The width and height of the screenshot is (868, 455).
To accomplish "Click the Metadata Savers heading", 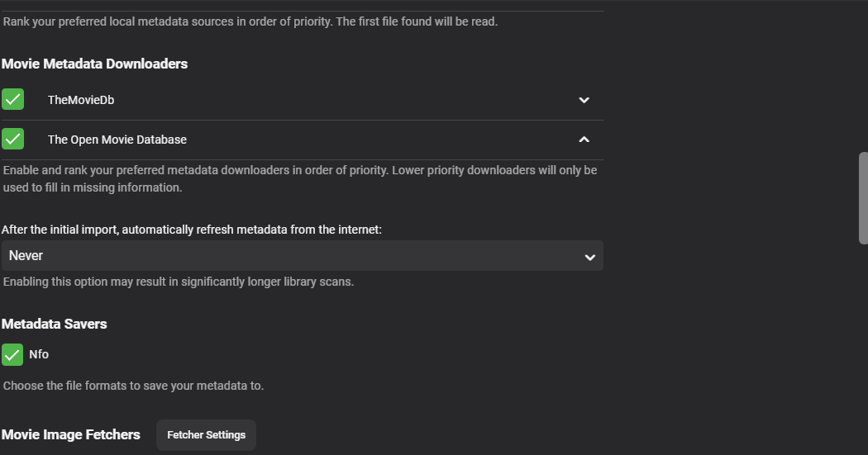I will point(55,324).
